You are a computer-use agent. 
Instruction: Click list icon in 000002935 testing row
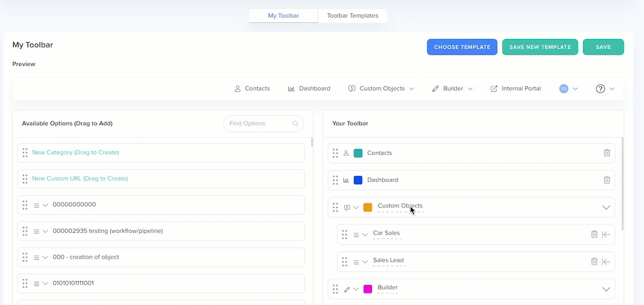point(36,231)
